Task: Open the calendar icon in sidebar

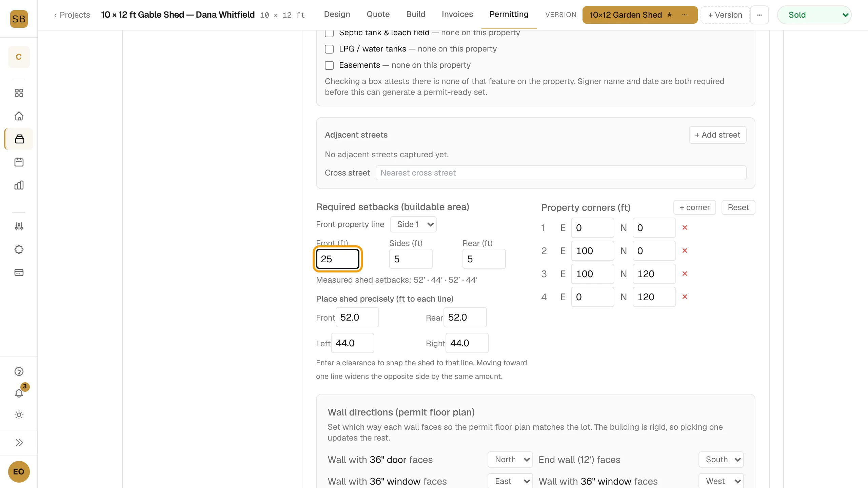Action: pos(19,162)
